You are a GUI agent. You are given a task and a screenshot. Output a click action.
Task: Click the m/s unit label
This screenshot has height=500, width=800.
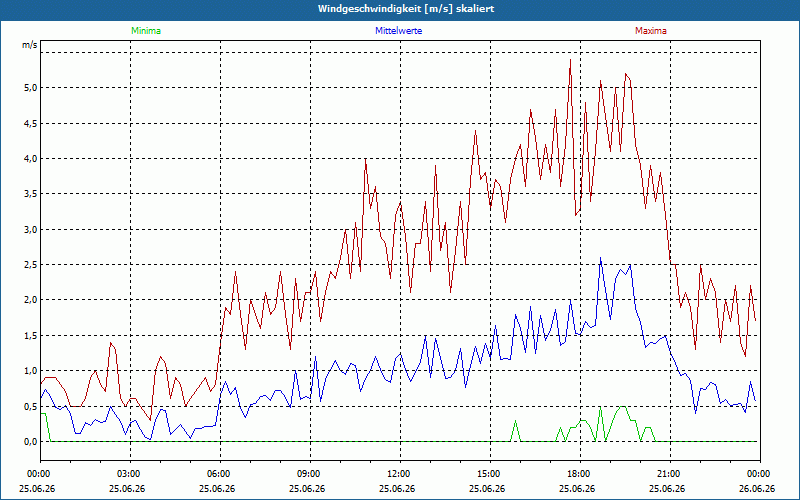[30, 45]
